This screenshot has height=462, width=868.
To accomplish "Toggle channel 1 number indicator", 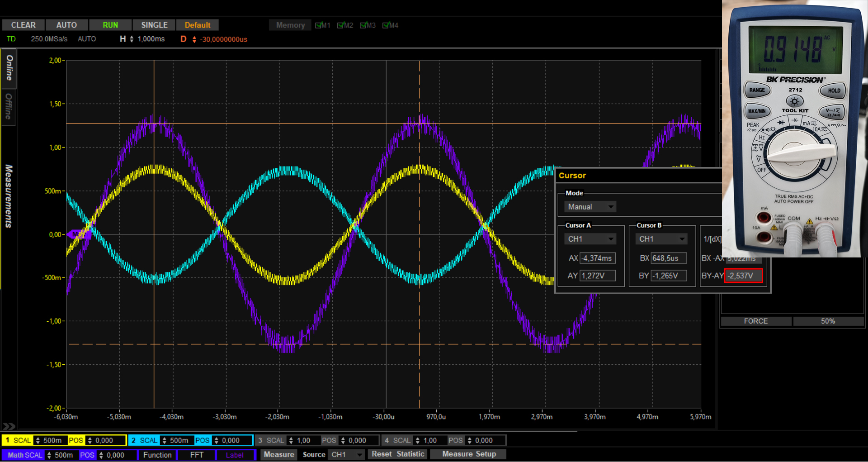I will [7, 440].
